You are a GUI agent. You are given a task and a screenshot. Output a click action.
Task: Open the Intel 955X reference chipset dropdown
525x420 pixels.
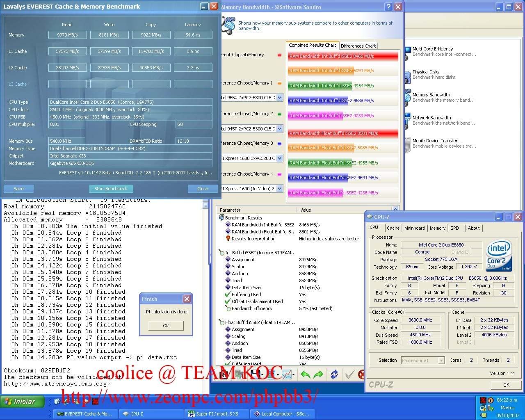point(279,98)
